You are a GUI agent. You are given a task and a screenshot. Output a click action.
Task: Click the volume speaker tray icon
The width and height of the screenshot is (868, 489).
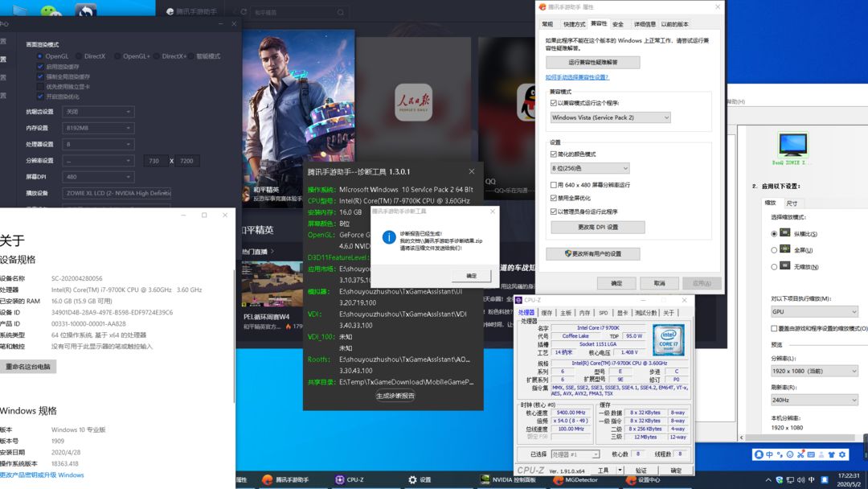point(801,479)
